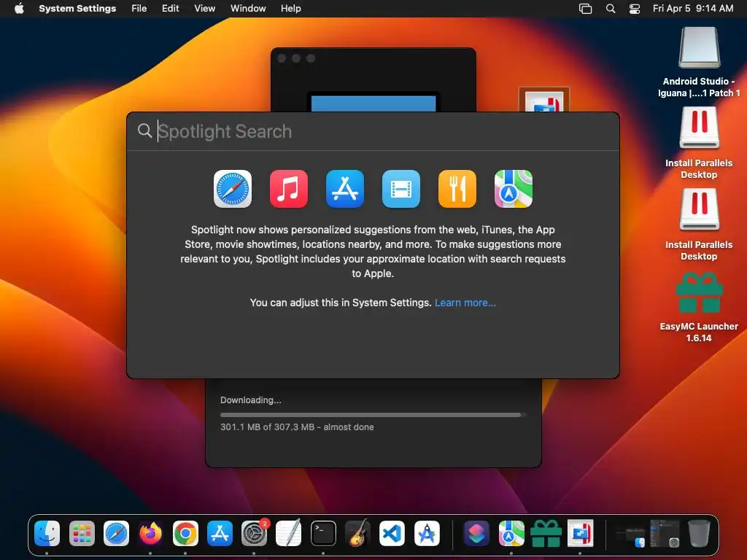Image resolution: width=747 pixels, height=560 pixels.
Task: Open the Help menu
Action: pos(290,9)
